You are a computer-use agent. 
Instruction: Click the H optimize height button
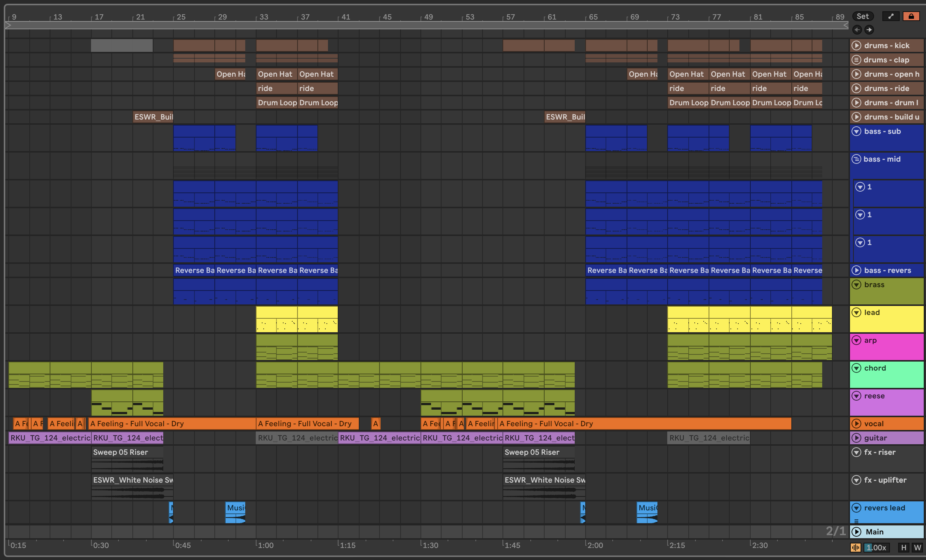903,548
